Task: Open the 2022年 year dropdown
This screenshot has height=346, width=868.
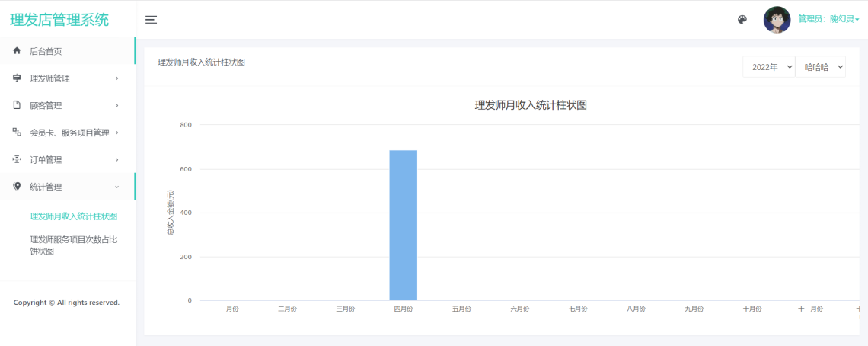Action: pos(769,67)
